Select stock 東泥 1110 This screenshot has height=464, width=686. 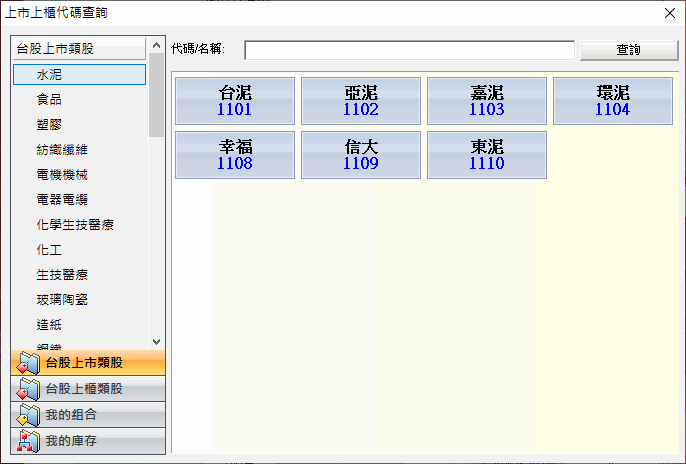(487, 154)
